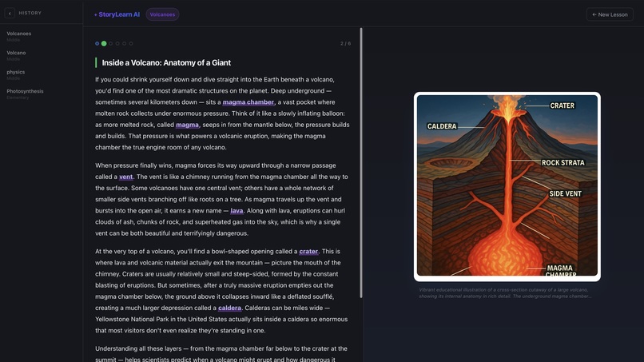
Task: Click the lesson heading Inside a Volcano
Action: pos(166,63)
